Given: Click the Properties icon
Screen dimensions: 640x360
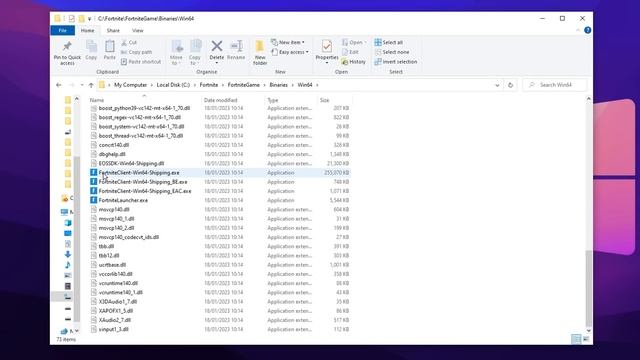Looking at the screenshot, I should pos(327,46).
